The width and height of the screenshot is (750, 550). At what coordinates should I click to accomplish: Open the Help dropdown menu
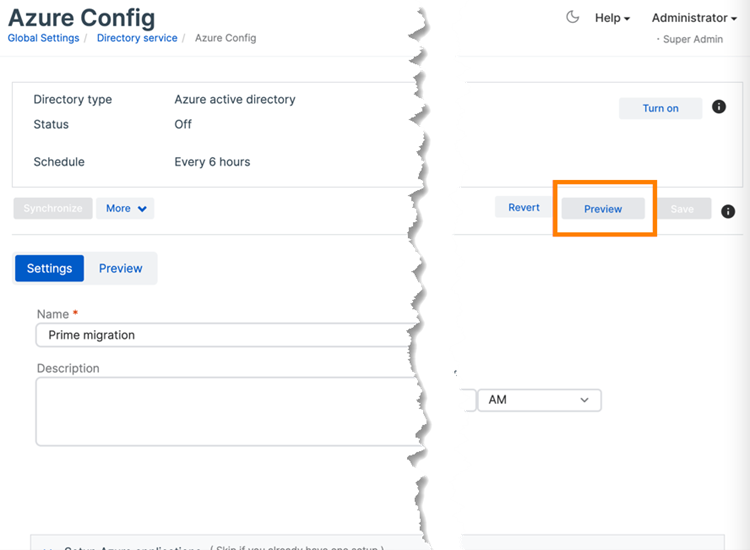click(x=612, y=18)
